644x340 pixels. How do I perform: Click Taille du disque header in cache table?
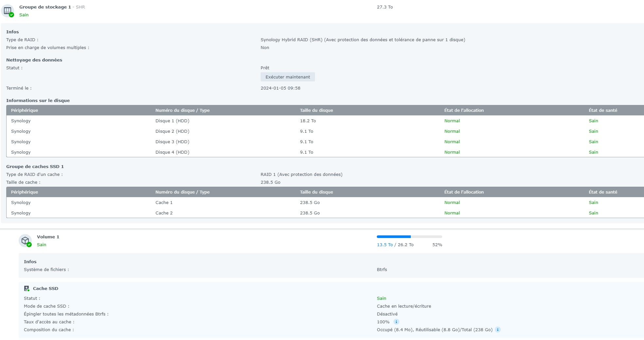click(316, 192)
